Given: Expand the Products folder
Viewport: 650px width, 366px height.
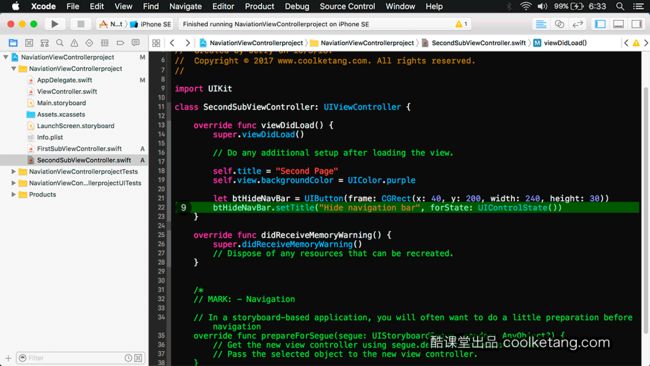Looking at the screenshot, I should point(14,194).
